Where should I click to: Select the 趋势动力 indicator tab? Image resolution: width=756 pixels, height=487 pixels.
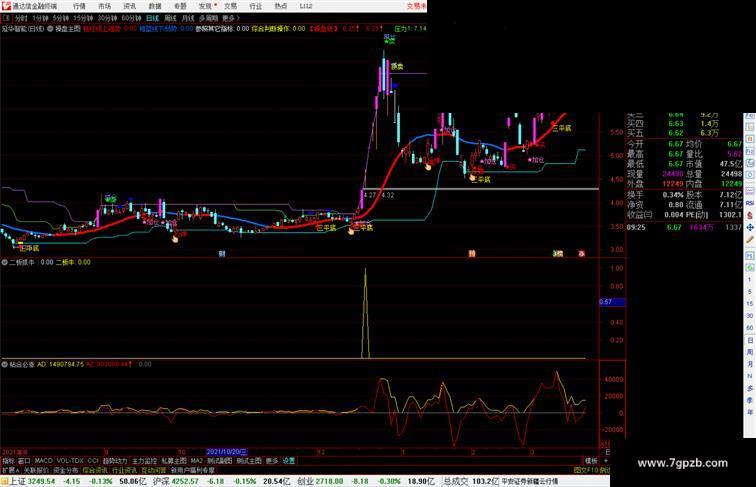[x=115, y=461]
